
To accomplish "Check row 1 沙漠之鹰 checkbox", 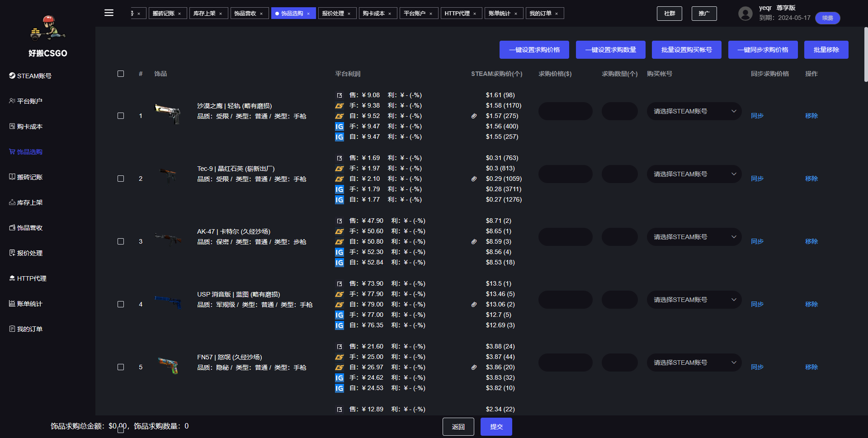I will tap(121, 116).
